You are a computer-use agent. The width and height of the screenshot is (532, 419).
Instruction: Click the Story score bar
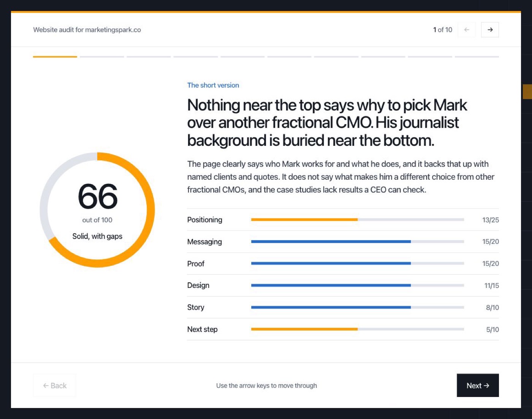pyautogui.click(x=358, y=307)
